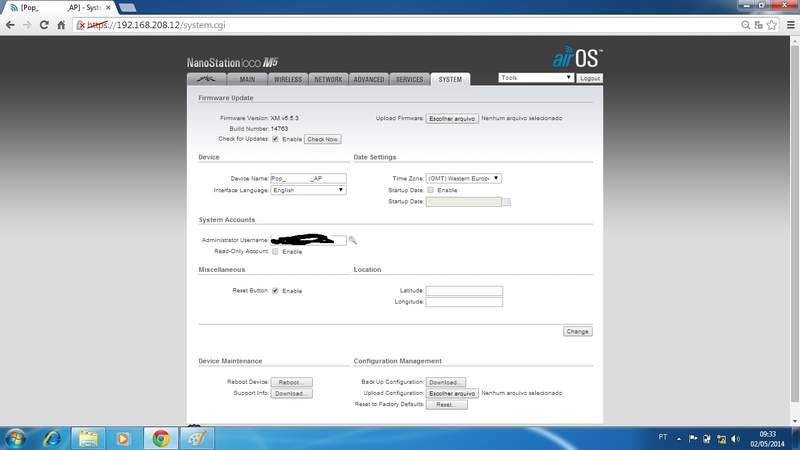Download the Back Up Configuration
The width and height of the screenshot is (800, 450).
[446, 382]
